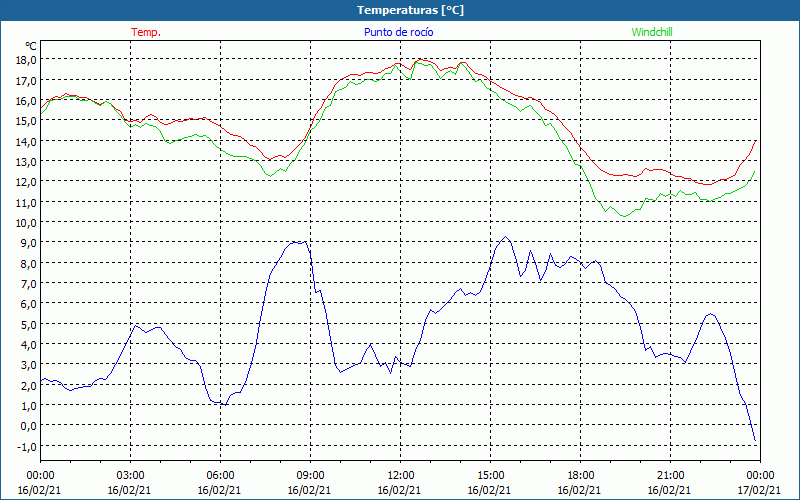Image resolution: width=800 pixels, height=500 pixels.
Task: Click the '00:00' time label above 16/02/21
Action: (x=40, y=476)
